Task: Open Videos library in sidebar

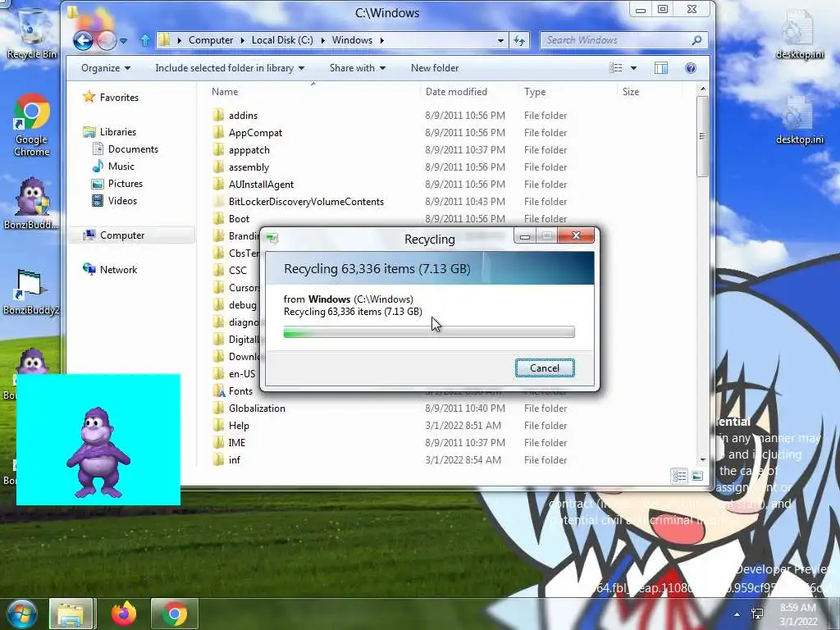Action: click(115, 201)
